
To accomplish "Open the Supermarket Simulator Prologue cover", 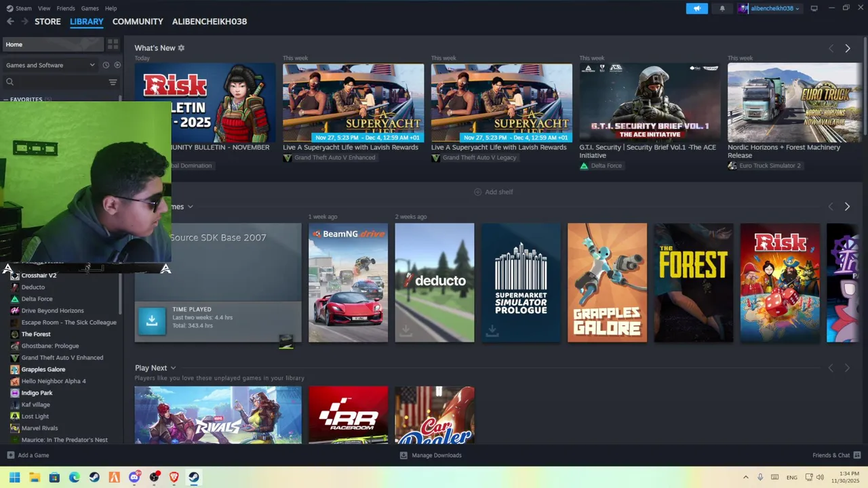I will (x=521, y=283).
